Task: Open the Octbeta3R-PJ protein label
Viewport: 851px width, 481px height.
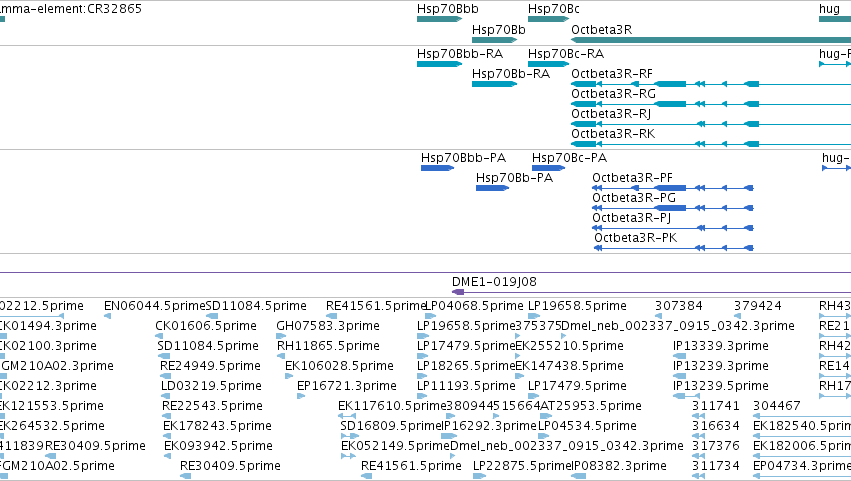Action: pos(632,219)
